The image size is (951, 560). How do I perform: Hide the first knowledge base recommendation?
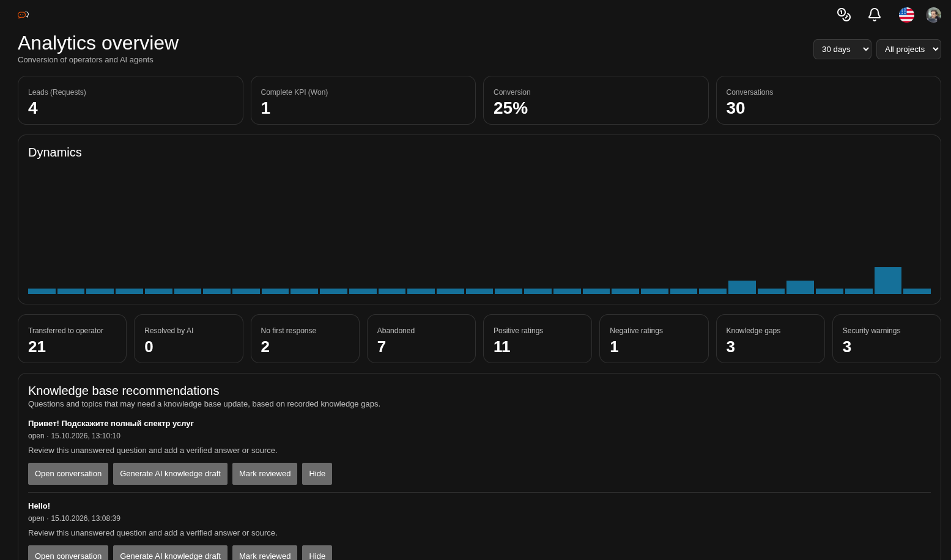317,474
